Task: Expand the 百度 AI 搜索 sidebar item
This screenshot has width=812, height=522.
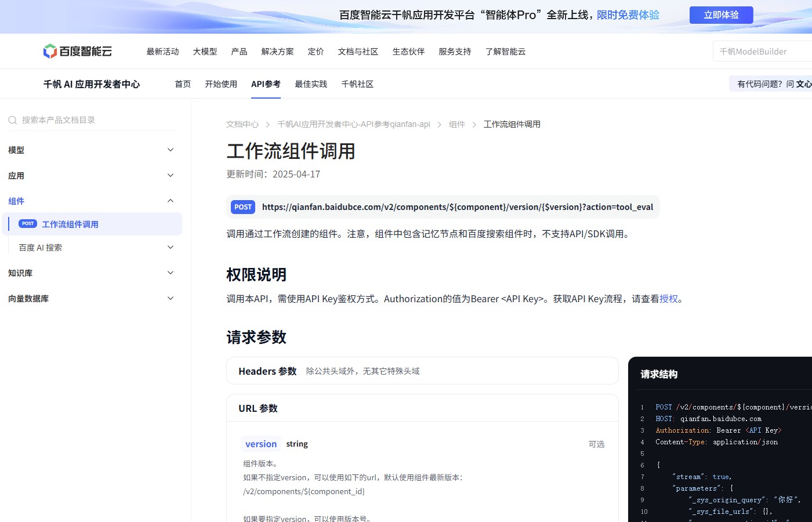Action: coord(171,247)
